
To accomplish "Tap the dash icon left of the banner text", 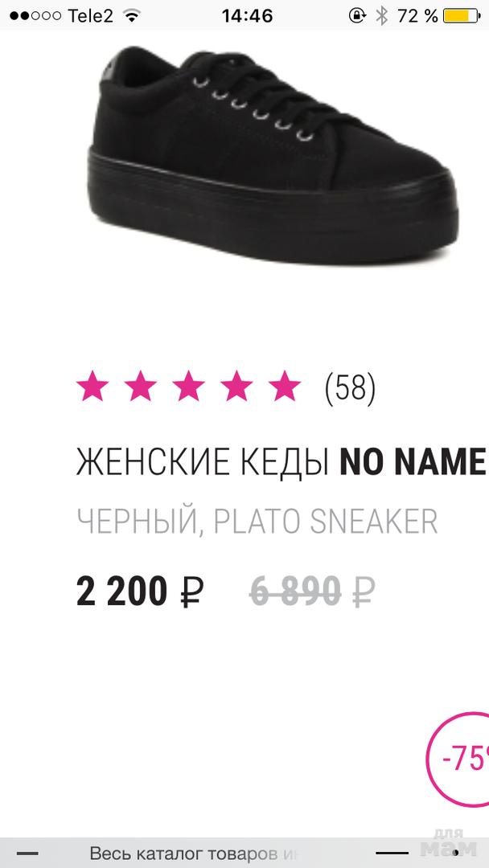I will (x=27, y=853).
